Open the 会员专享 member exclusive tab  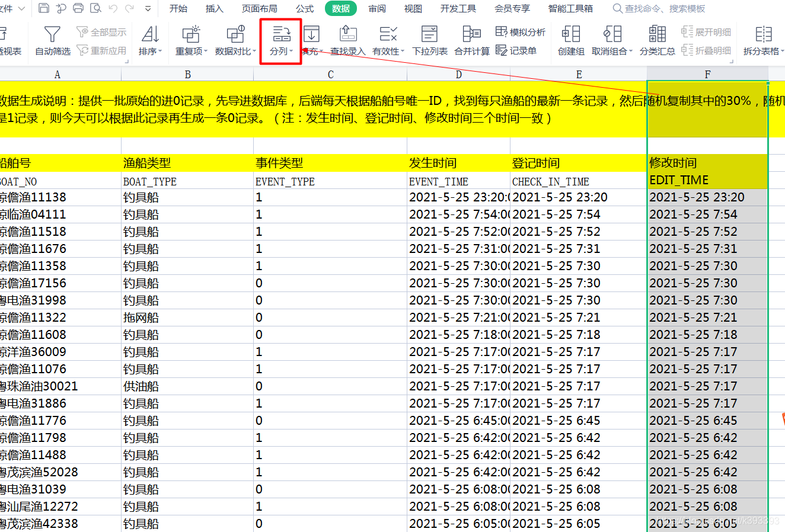pos(512,8)
